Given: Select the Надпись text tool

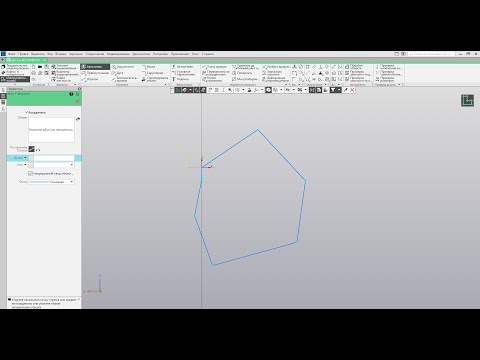Looking at the screenshot, I should (180, 79).
